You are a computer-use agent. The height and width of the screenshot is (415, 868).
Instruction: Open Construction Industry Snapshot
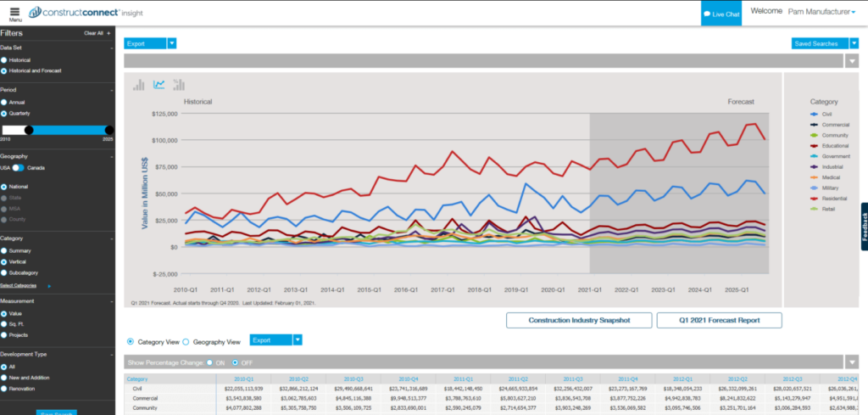coord(580,320)
